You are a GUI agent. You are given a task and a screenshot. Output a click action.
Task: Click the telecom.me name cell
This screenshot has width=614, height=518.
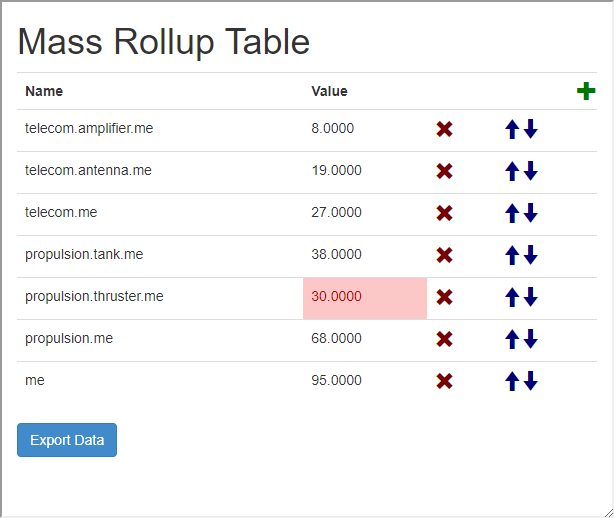click(x=61, y=212)
